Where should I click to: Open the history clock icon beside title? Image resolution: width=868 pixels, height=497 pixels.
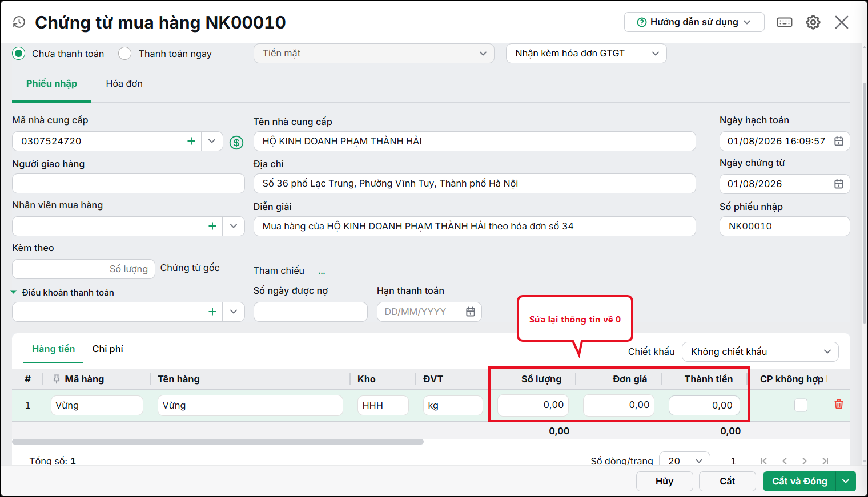[x=19, y=22]
